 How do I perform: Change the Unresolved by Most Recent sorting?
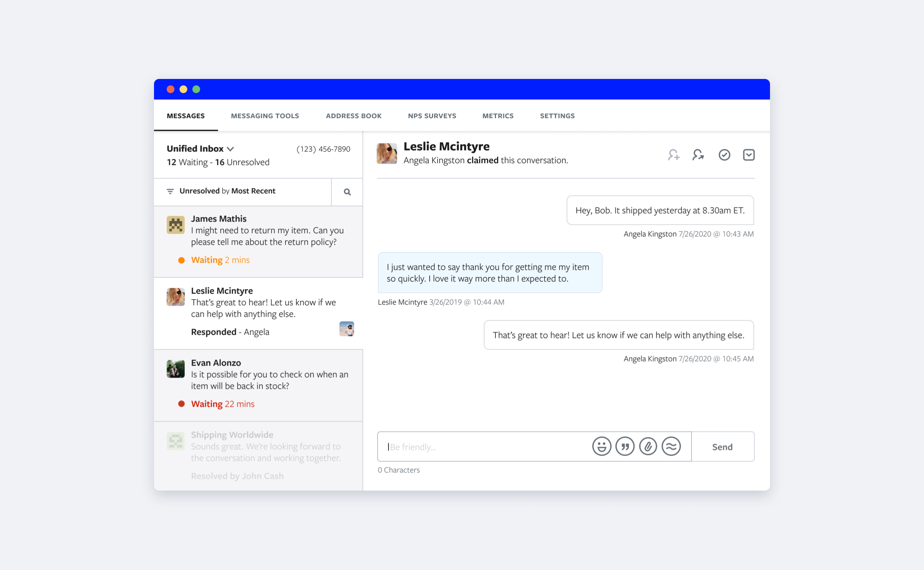pos(227,191)
